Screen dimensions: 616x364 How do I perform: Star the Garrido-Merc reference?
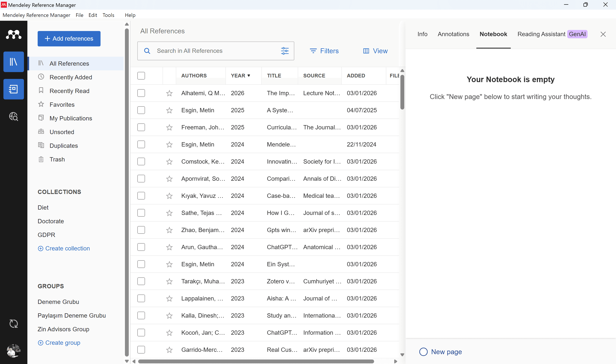[169, 350]
